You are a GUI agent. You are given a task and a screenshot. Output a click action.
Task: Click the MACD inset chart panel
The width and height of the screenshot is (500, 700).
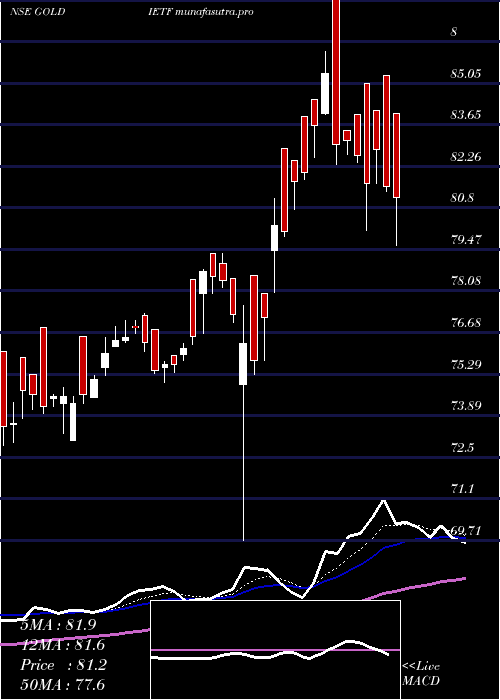(275, 650)
